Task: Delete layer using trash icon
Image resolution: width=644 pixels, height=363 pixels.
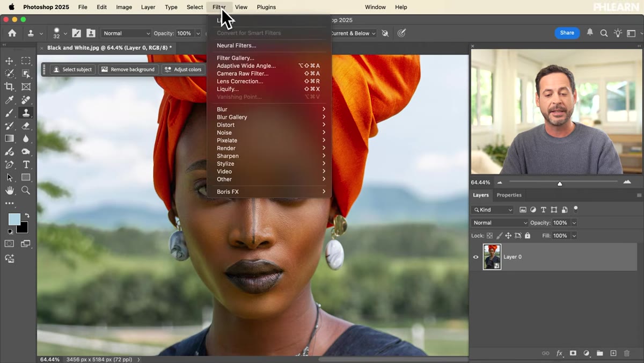Action: pyautogui.click(x=627, y=353)
